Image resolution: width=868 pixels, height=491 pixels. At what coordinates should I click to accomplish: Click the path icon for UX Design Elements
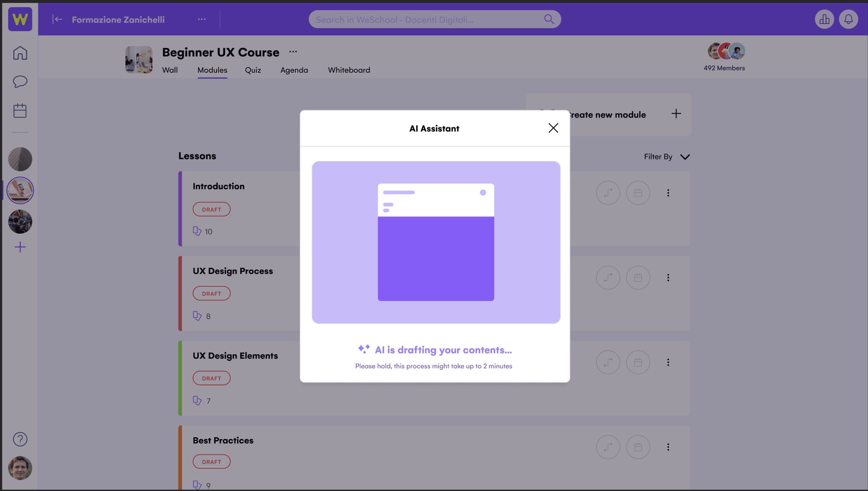pos(607,362)
